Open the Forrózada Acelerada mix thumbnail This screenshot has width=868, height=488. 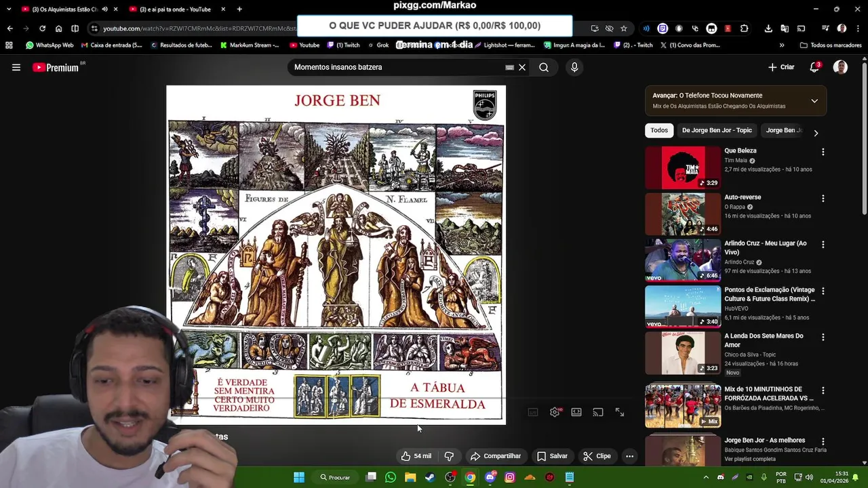coord(683,406)
